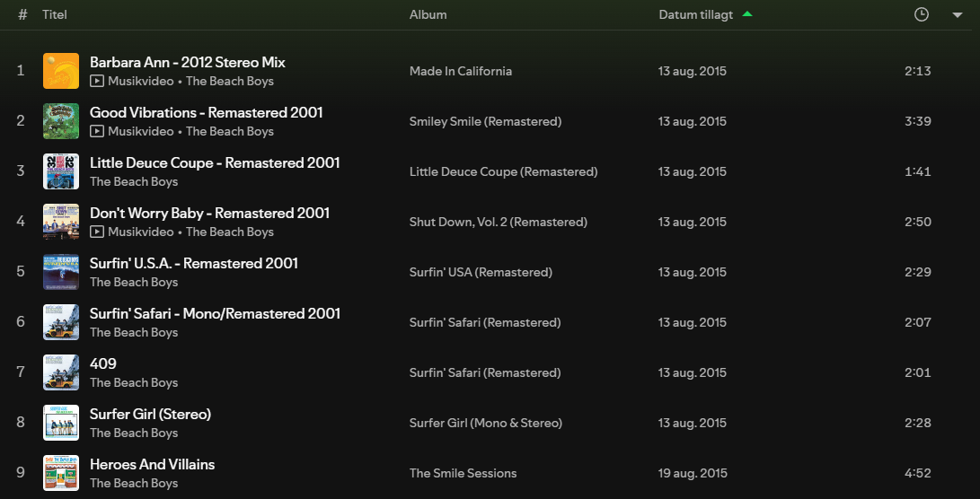Click Musikvideo label under Don't Worry Baby
Image resolution: width=980 pixels, height=499 pixels.
coord(141,232)
